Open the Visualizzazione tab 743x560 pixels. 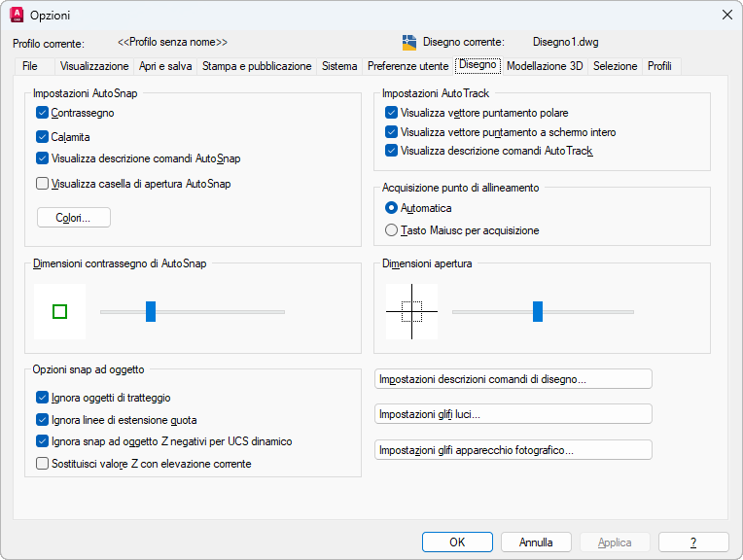click(94, 66)
